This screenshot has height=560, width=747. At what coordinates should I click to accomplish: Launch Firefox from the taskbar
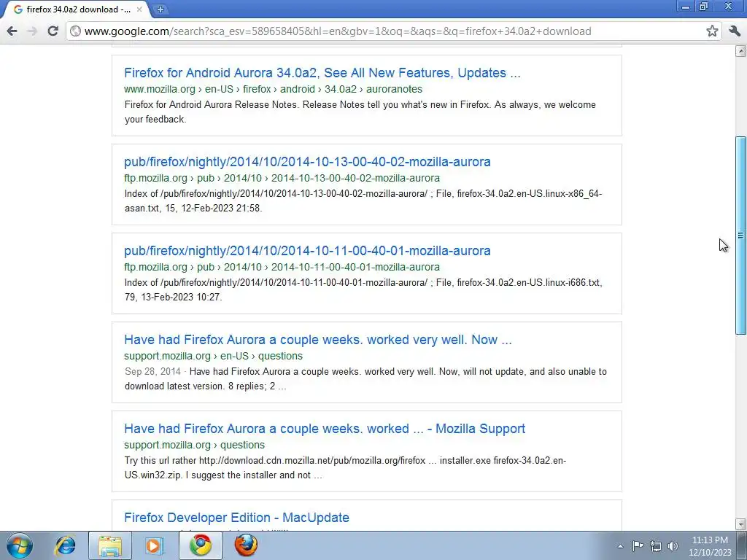(x=246, y=545)
